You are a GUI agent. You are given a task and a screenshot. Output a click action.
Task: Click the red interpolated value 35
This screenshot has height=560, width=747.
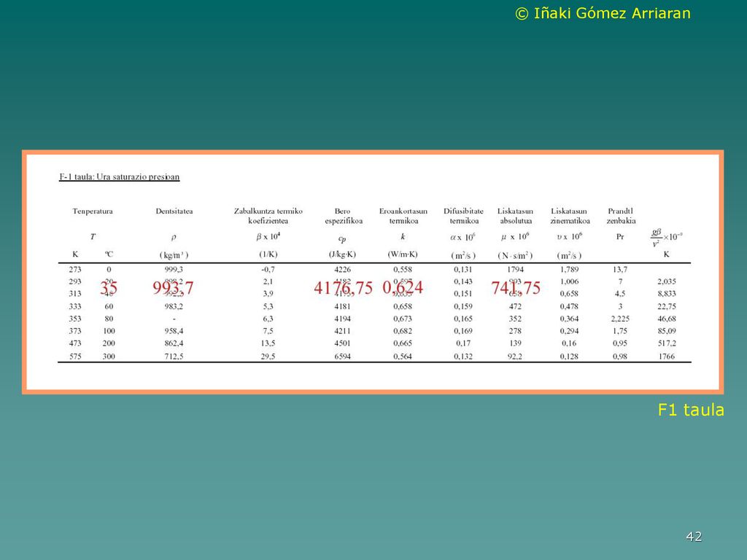point(109,287)
